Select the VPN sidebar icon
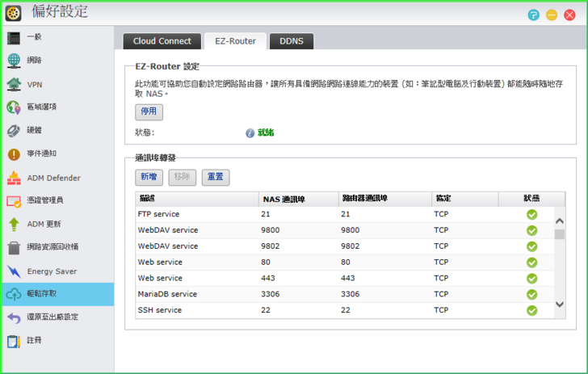588x374 pixels. click(x=14, y=84)
